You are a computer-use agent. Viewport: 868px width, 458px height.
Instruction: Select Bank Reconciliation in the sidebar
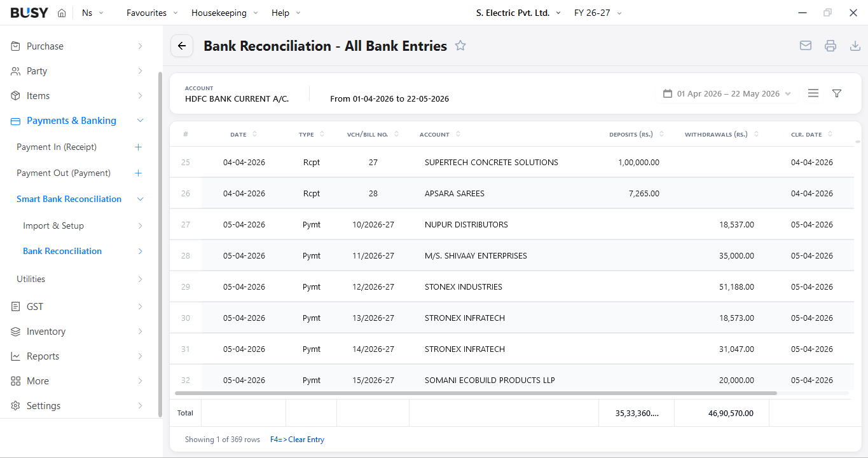pos(62,251)
